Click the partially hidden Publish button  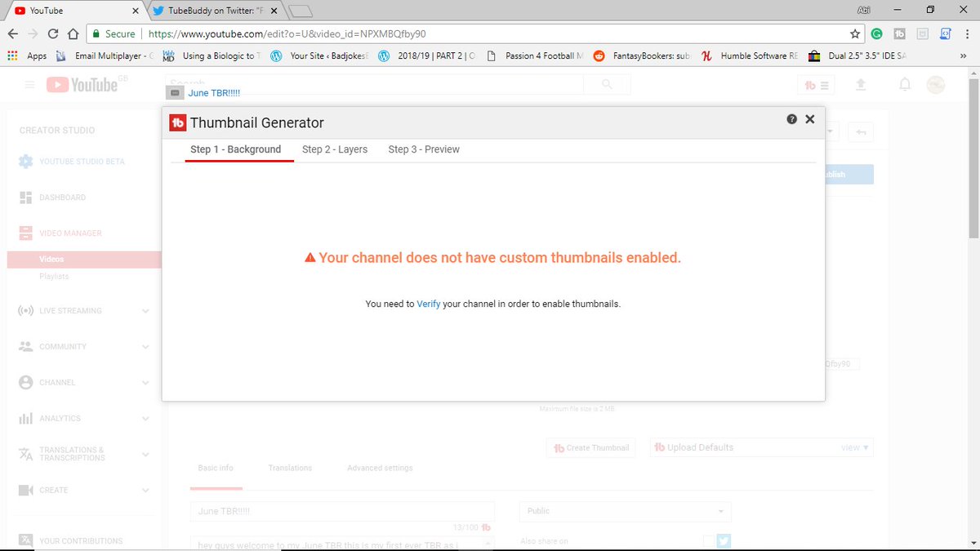[x=848, y=175]
